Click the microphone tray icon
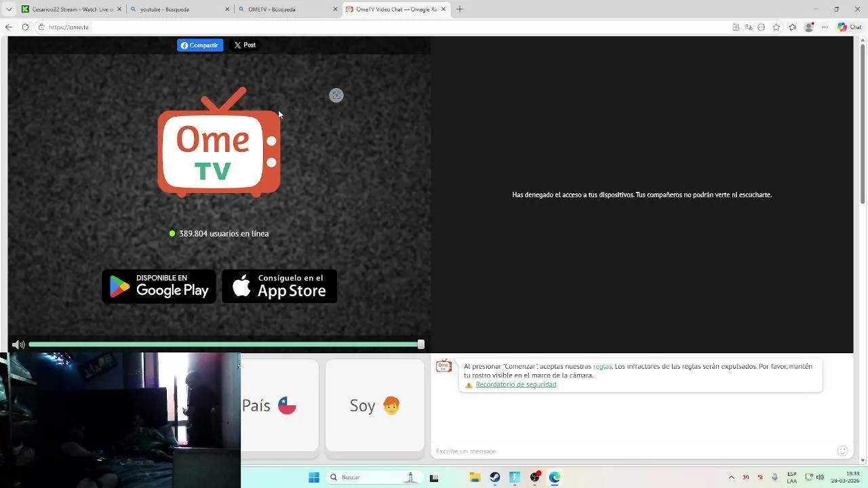Image resolution: width=868 pixels, height=488 pixels. [x=774, y=477]
